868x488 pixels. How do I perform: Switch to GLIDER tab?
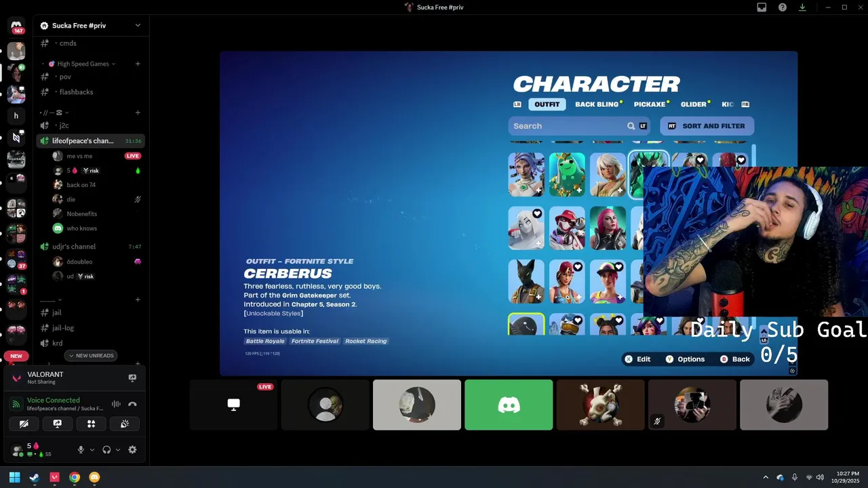pos(694,104)
